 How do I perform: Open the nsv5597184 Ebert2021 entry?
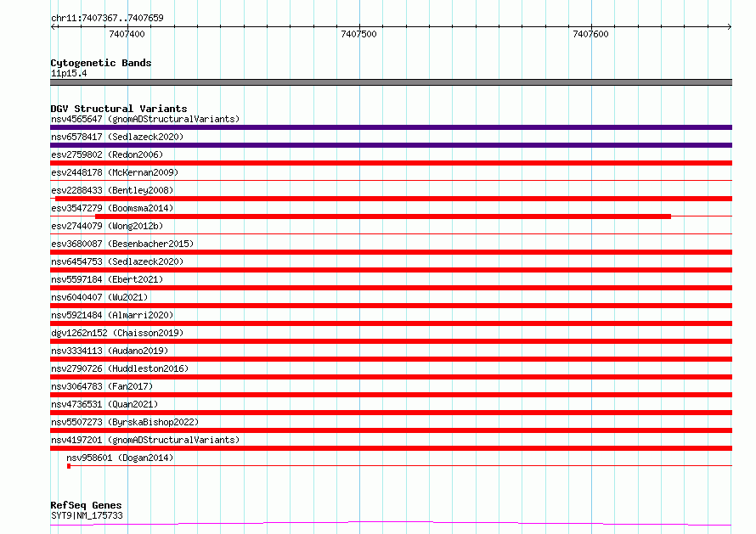click(x=391, y=288)
